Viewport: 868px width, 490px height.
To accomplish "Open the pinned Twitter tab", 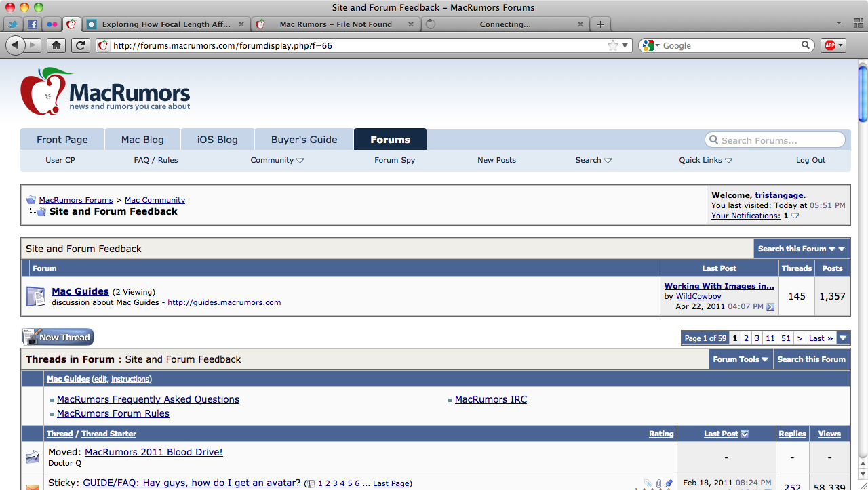I will [x=13, y=24].
